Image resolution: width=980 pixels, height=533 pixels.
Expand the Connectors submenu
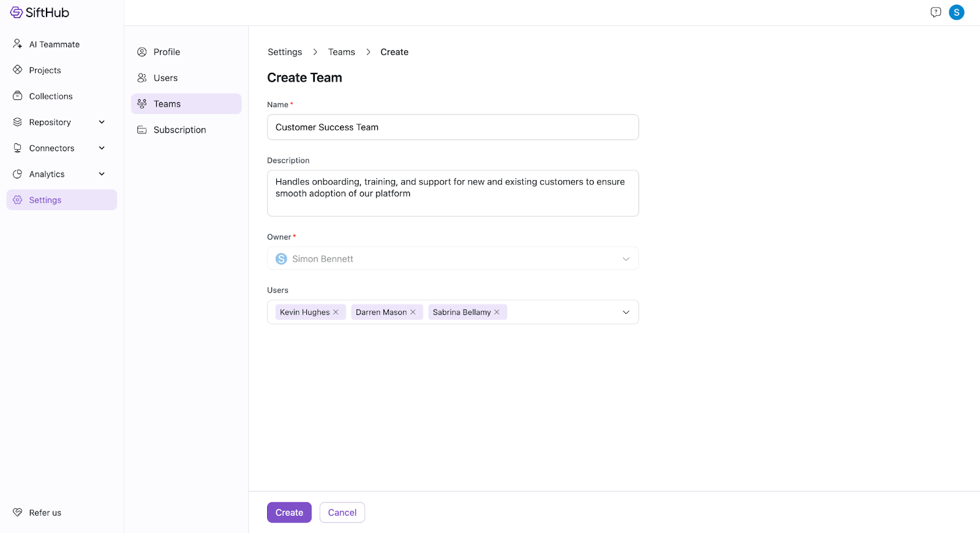click(102, 148)
